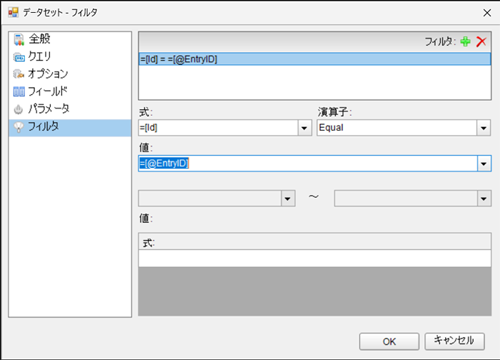The width and height of the screenshot is (500, 360).
Task: Select the フィルタ page in the sidebar
Action: pyautogui.click(x=70, y=128)
